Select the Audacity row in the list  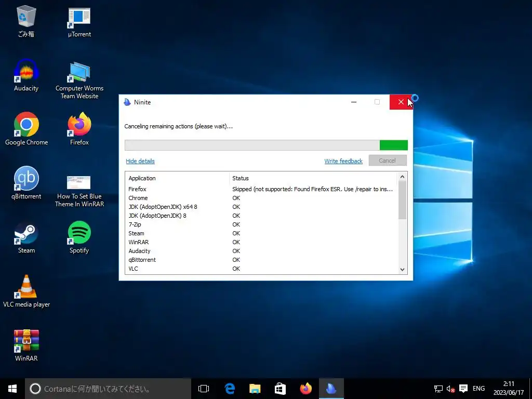point(261,251)
